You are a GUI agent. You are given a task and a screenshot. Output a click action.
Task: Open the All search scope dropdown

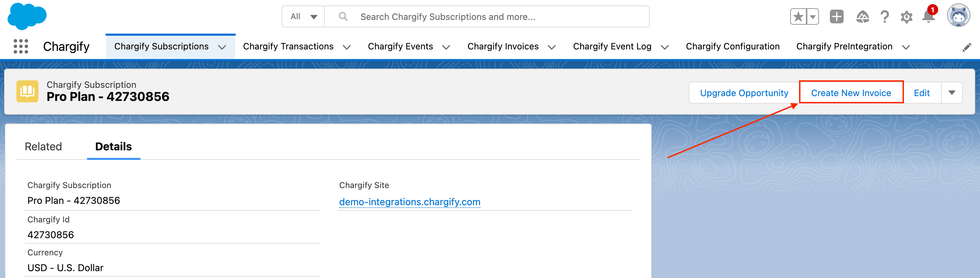[303, 17]
